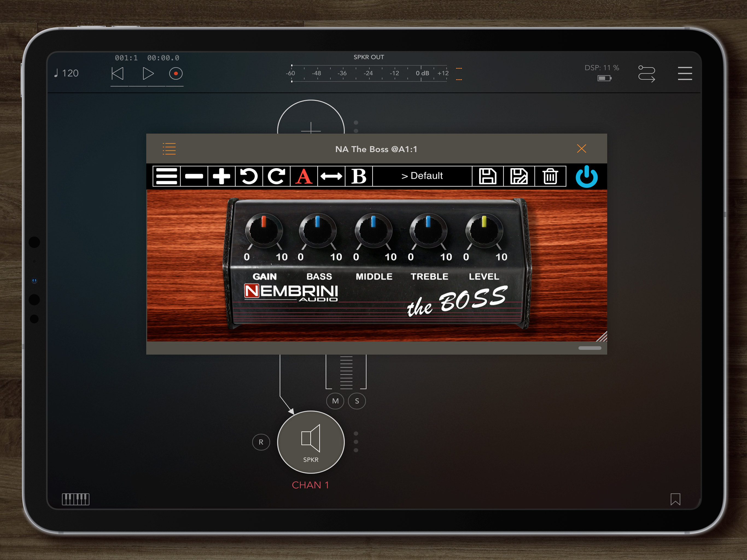Screen dimensions: 747x560
Task: Click the Save As preset icon
Action: (519, 176)
